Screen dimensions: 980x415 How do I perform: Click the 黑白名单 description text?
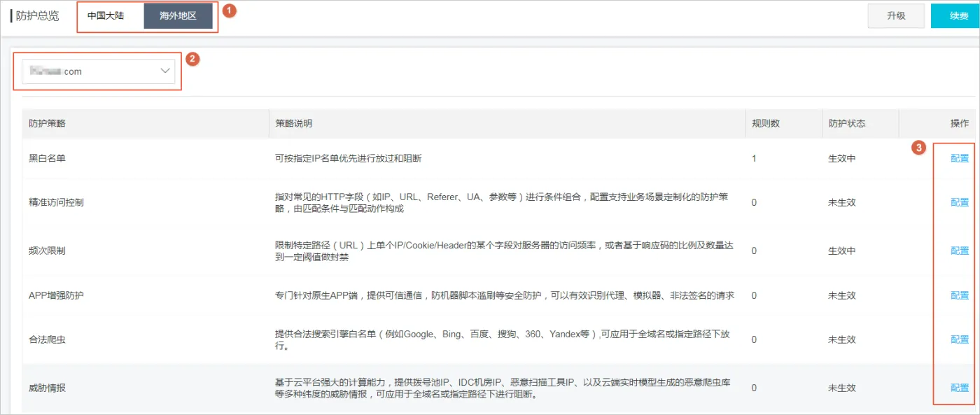pyautogui.click(x=349, y=159)
